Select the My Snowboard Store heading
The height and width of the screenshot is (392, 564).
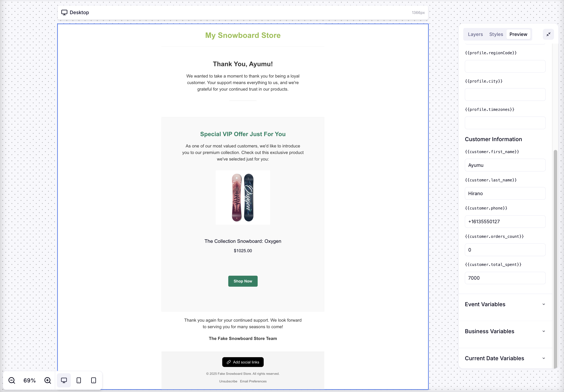[243, 35]
